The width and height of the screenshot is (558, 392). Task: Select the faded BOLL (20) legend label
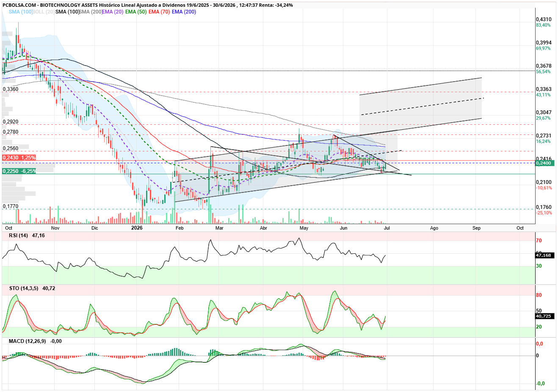coord(44,12)
